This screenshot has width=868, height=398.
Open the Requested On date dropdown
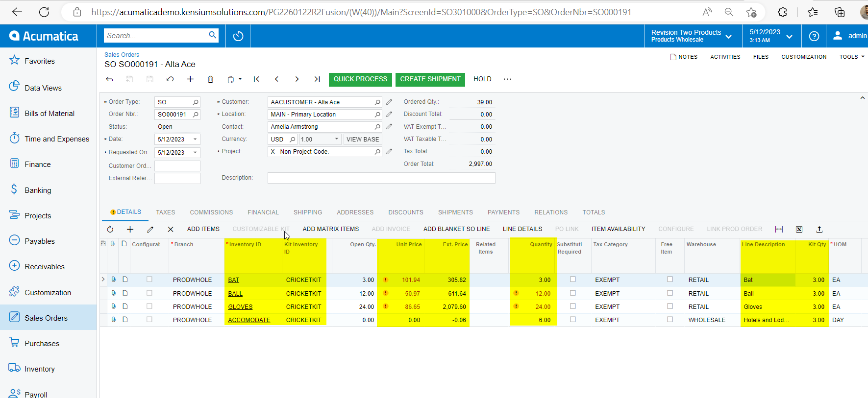(x=195, y=153)
